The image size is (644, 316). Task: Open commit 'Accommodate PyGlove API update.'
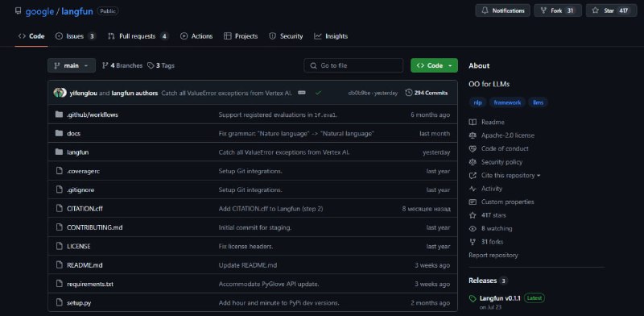[x=269, y=284]
